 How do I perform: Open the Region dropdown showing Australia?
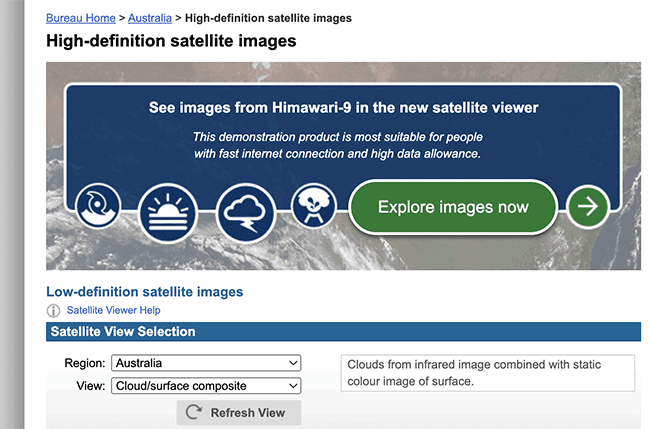click(x=206, y=363)
